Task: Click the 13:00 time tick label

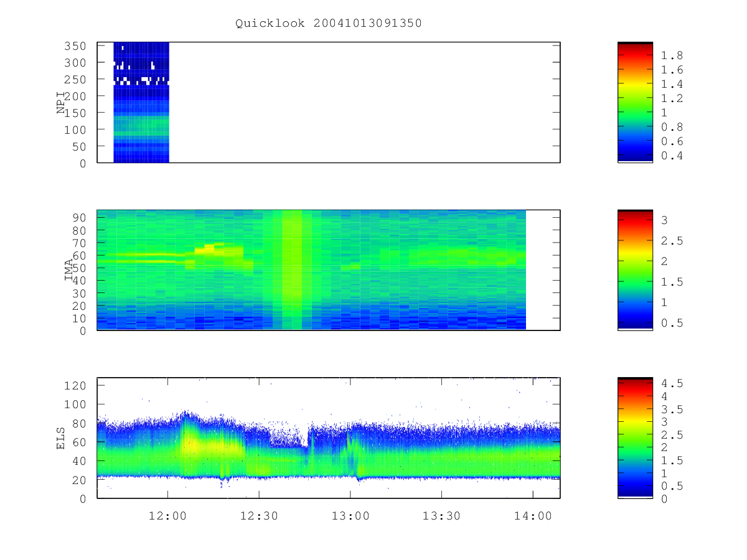Action: [350, 516]
